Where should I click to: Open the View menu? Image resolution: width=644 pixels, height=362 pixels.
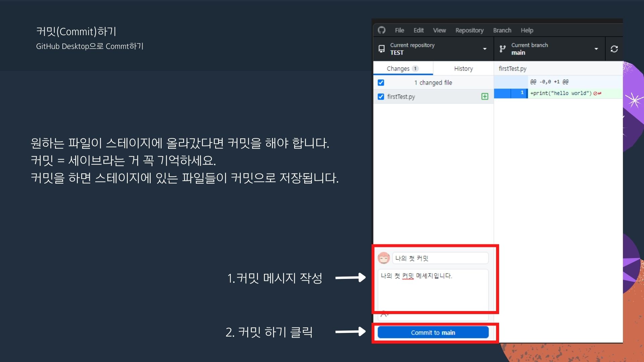439,31
